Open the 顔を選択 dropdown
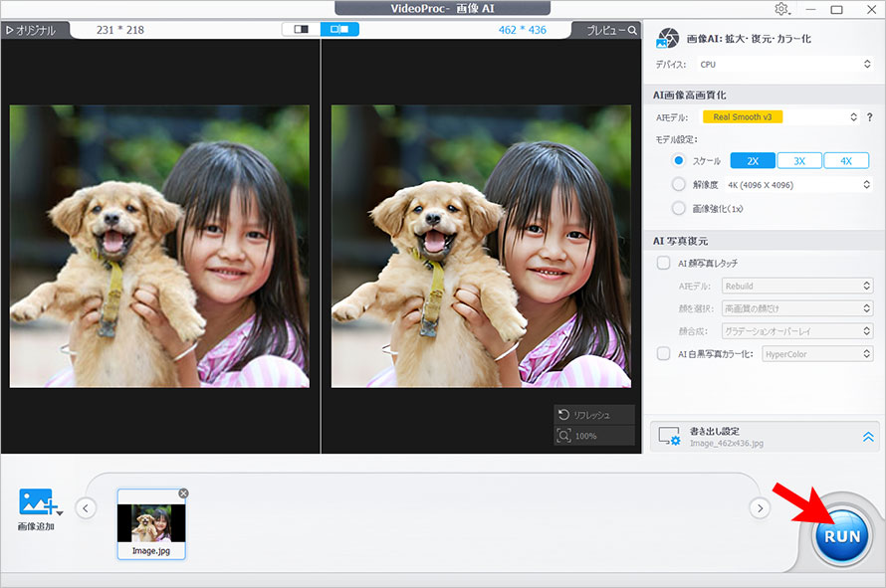886x588 pixels. pyautogui.click(x=797, y=308)
